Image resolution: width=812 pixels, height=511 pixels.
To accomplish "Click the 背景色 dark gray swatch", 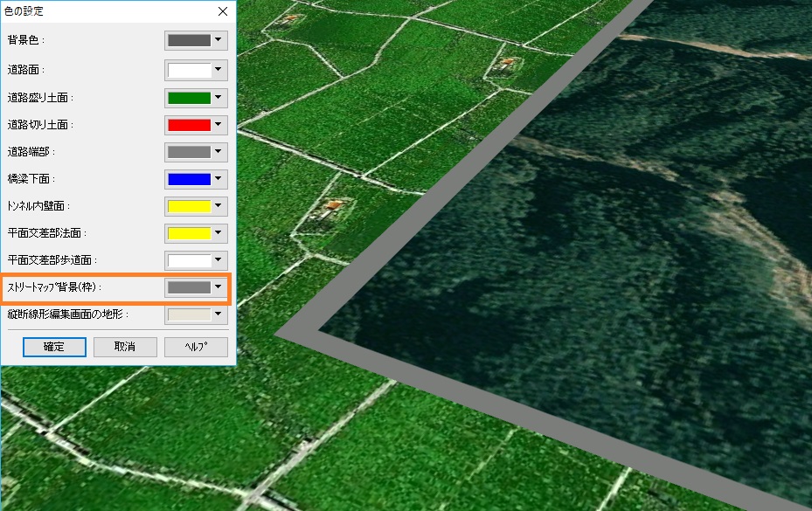I will click(190, 40).
